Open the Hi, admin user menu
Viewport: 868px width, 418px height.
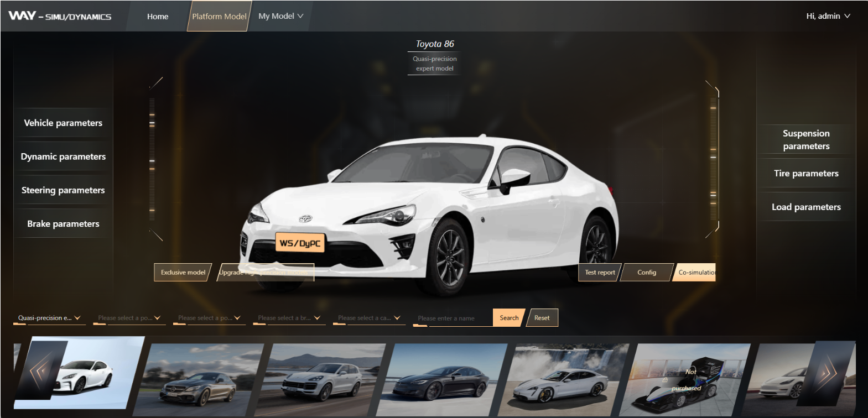[x=828, y=16]
